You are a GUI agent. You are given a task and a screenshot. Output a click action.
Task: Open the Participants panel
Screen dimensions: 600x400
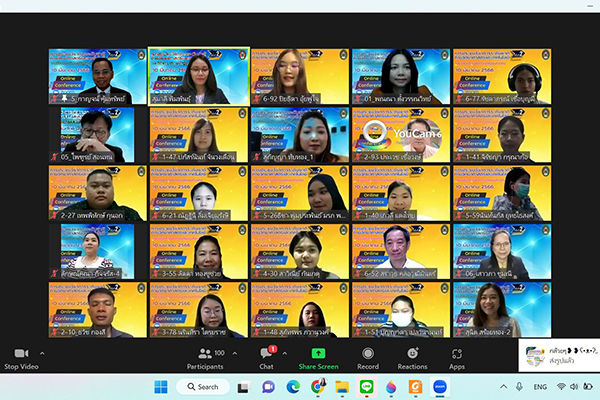pyautogui.click(x=205, y=353)
